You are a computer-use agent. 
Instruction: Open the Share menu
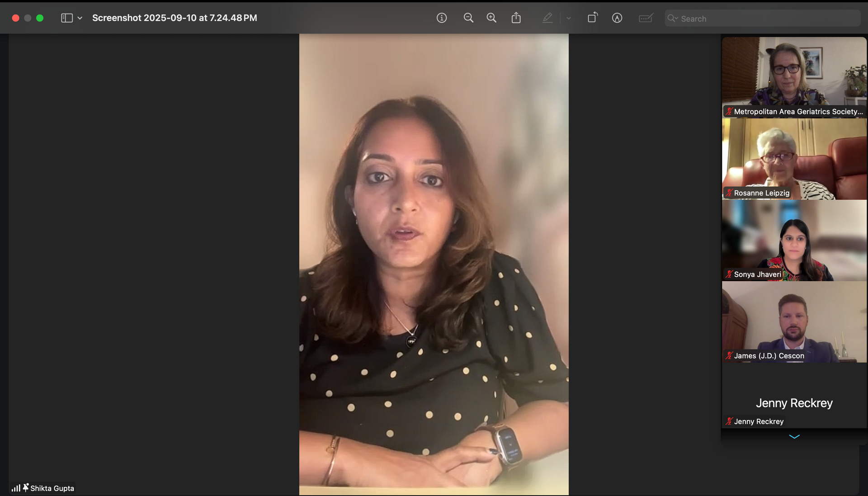516,18
